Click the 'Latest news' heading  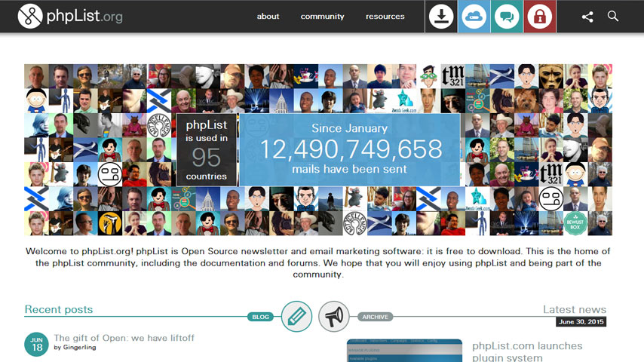[x=574, y=309]
